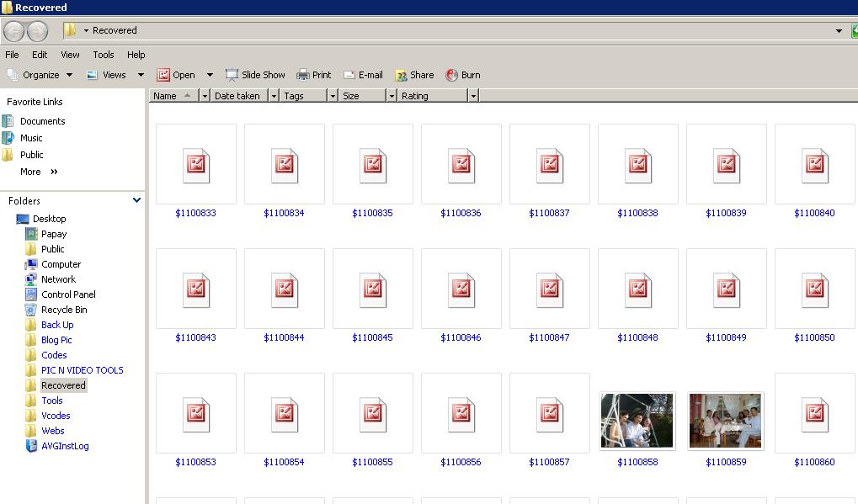Viewport: 858px width, 504px height.
Task: Open the Tags column dropdown
Action: coord(332,96)
